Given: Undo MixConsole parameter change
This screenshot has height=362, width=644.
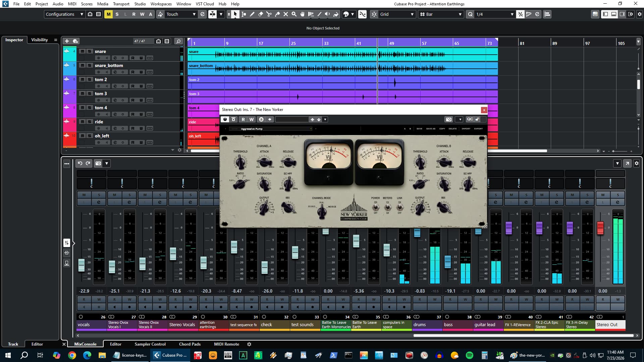Looking at the screenshot, I should click(80, 163).
